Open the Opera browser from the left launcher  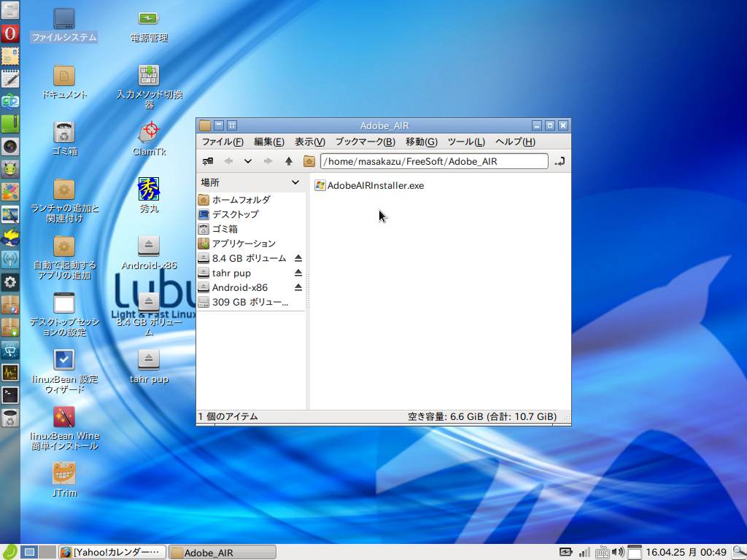tap(9, 34)
